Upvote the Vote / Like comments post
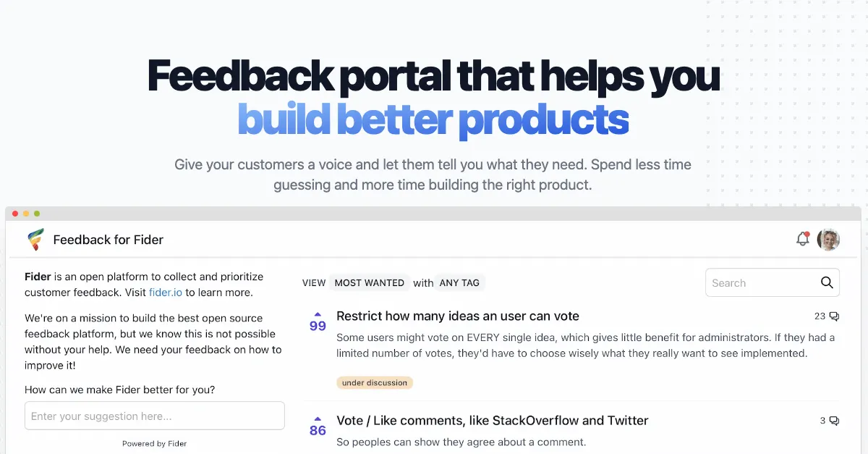868x454 pixels. tap(318, 419)
